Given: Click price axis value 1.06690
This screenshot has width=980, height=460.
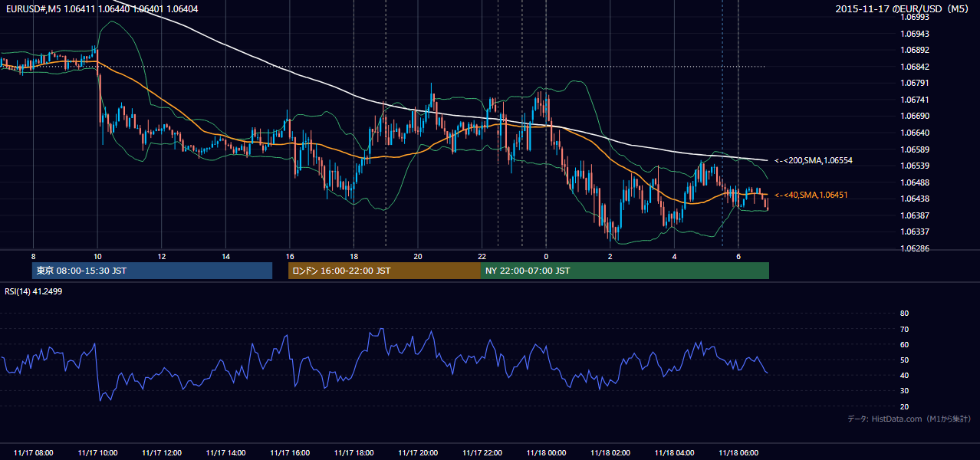Looking at the screenshot, I should coord(915,116).
